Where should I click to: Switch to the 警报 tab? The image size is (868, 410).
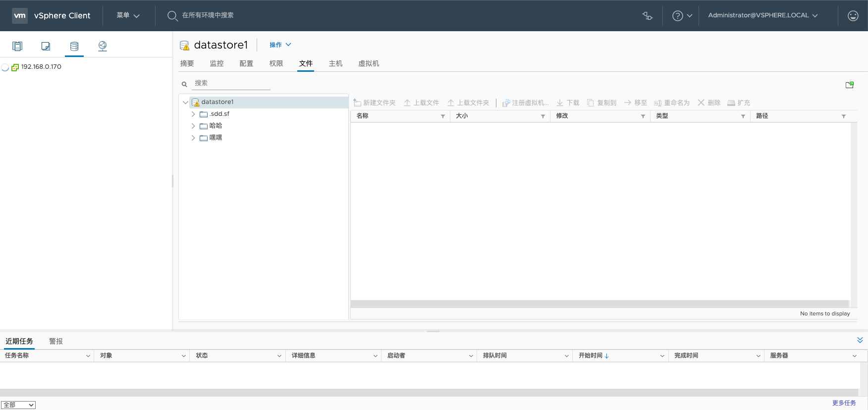pos(56,341)
